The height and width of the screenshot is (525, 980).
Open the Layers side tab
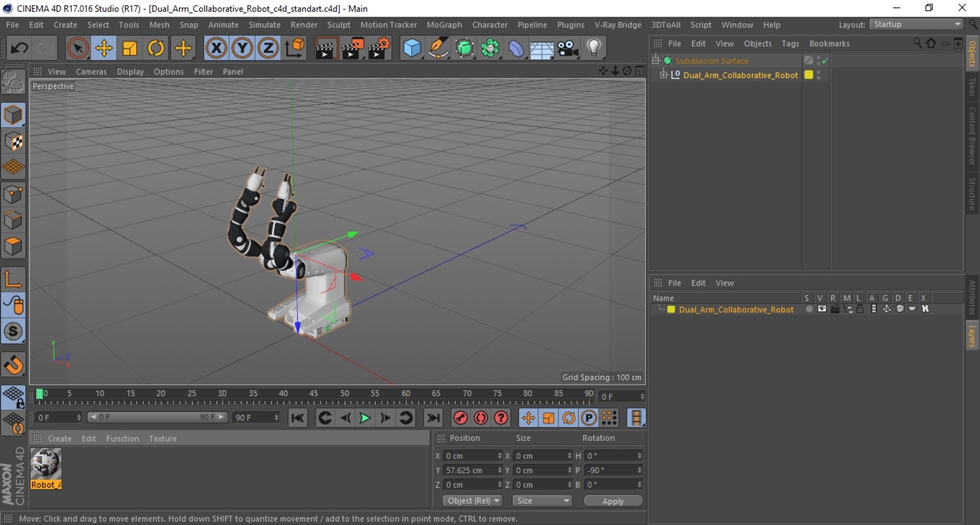972,336
